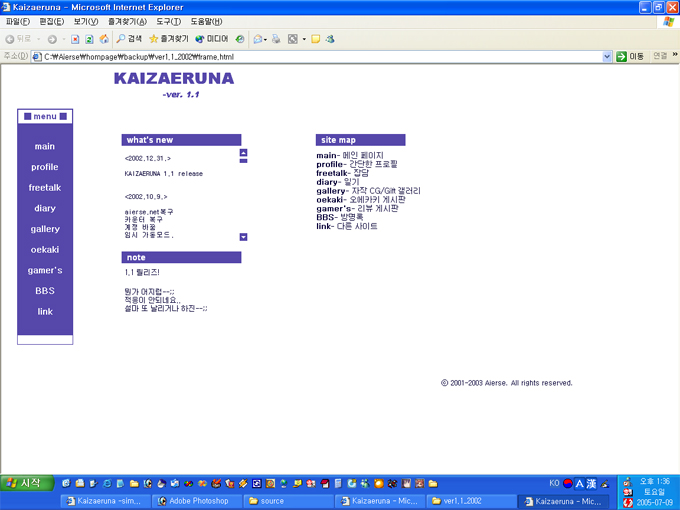Click the 'main' link in side menu
Screen dimensions: 680x510
pyautogui.click(x=45, y=147)
